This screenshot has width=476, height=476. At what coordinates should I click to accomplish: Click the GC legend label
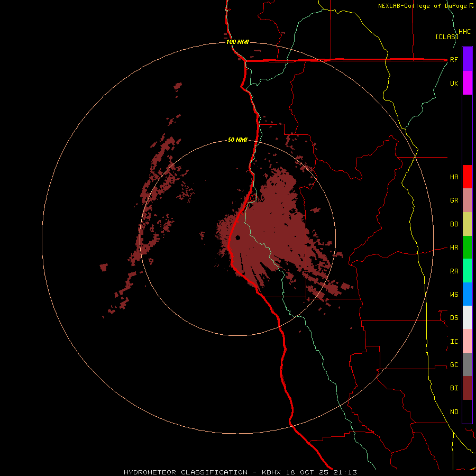(x=454, y=365)
